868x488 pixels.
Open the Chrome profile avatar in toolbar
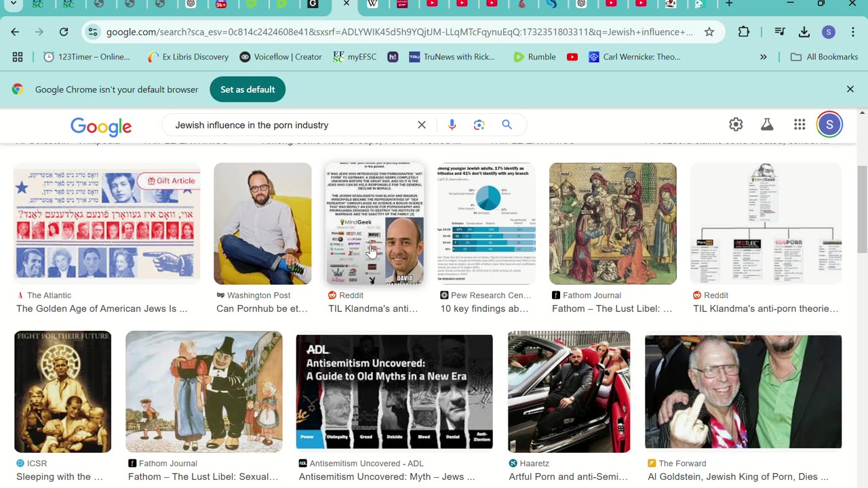click(828, 32)
